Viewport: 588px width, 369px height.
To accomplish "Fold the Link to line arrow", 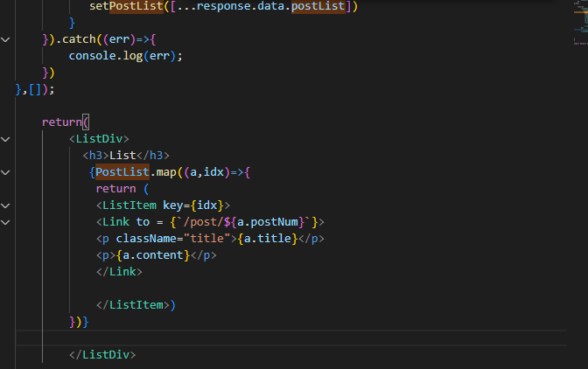I will click(5, 222).
